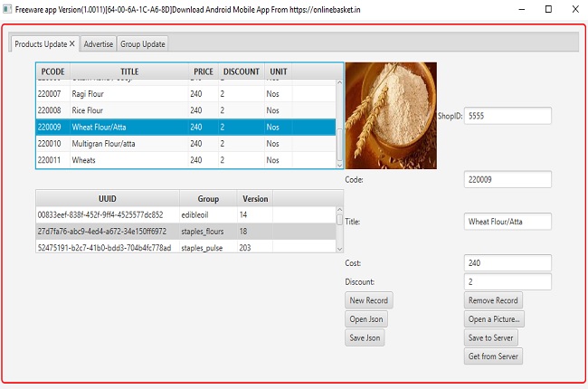Click scroll-down arrow of products table
Screen dimensions: 588x389
[x=340, y=165]
